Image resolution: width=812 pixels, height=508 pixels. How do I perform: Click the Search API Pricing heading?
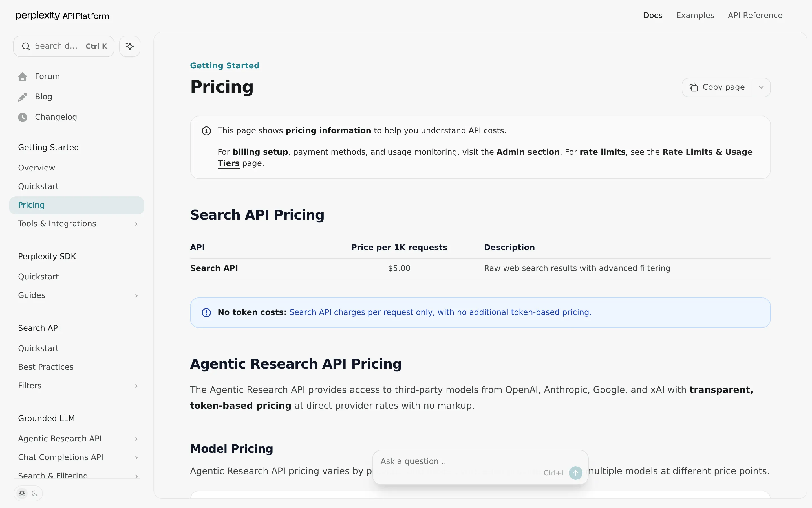(257, 215)
